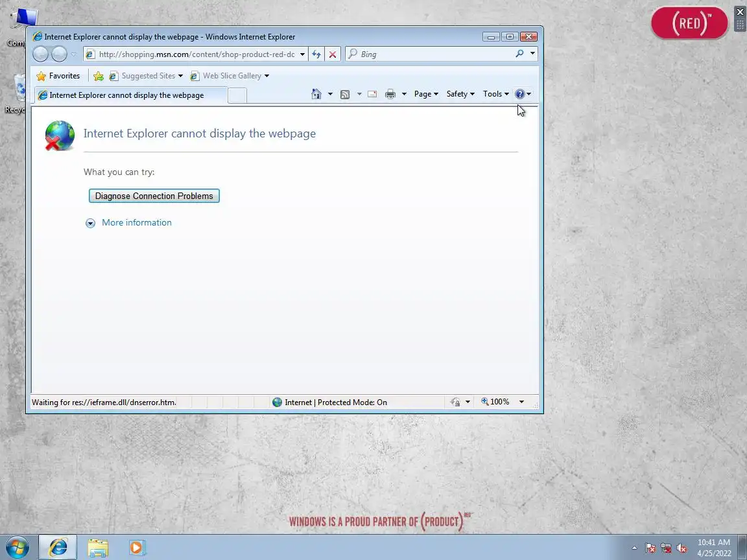The image size is (747, 560).
Task: Maximize the Internet Explorer window
Action: pyautogui.click(x=509, y=37)
